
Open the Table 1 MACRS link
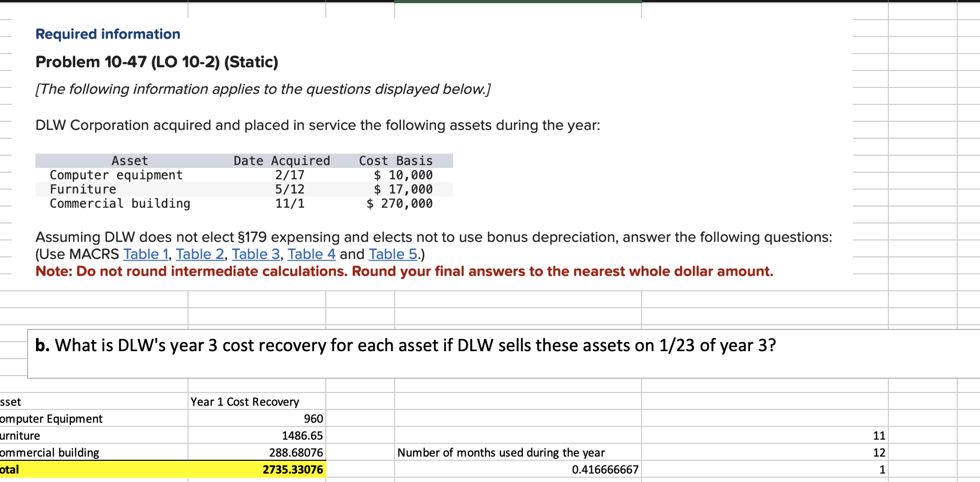point(145,254)
